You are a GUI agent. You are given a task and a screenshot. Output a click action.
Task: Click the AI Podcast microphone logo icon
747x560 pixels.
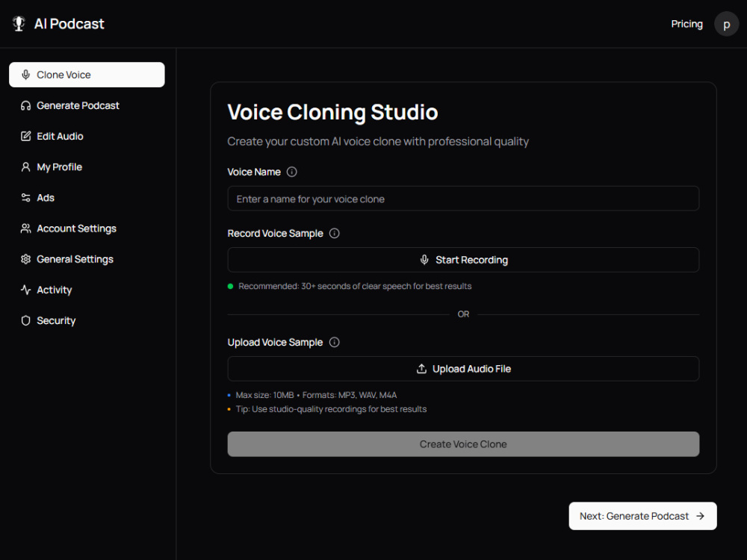19,24
